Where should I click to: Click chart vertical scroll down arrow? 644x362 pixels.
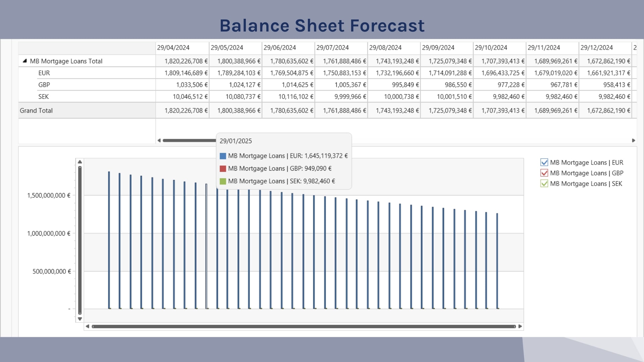tap(80, 319)
